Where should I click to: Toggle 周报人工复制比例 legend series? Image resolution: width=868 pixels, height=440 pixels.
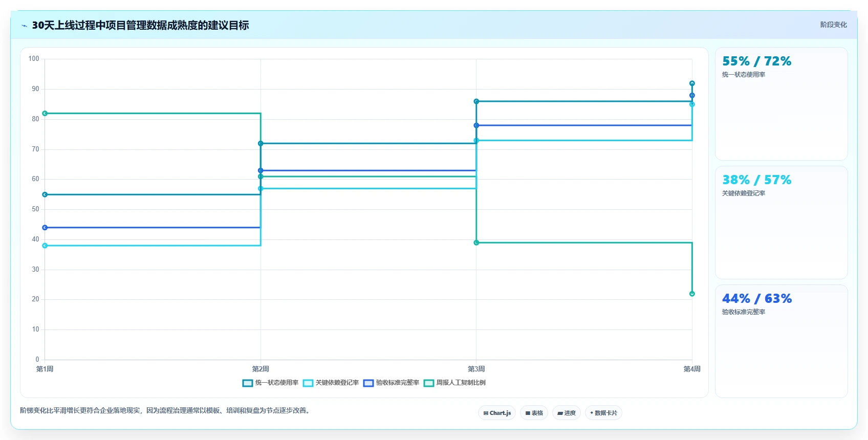[x=454, y=383]
